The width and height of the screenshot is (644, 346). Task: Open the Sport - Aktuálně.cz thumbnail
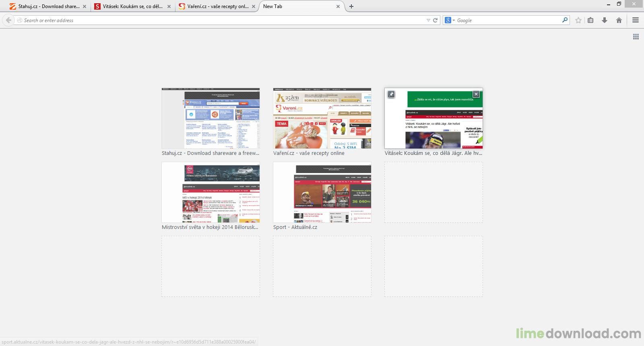pos(322,192)
